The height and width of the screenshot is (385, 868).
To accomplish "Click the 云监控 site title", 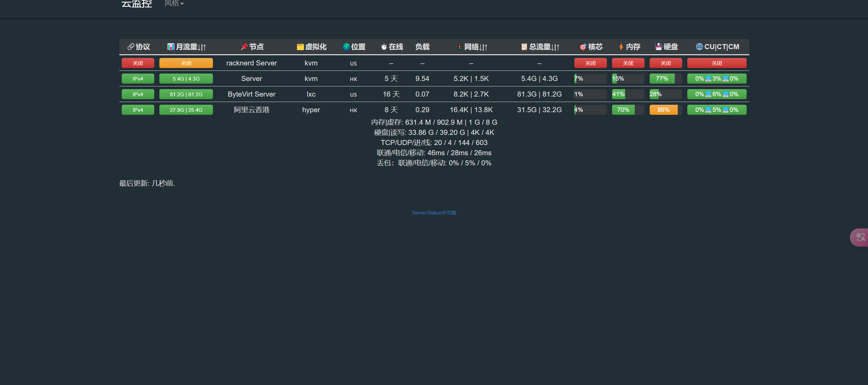I will (137, 3).
